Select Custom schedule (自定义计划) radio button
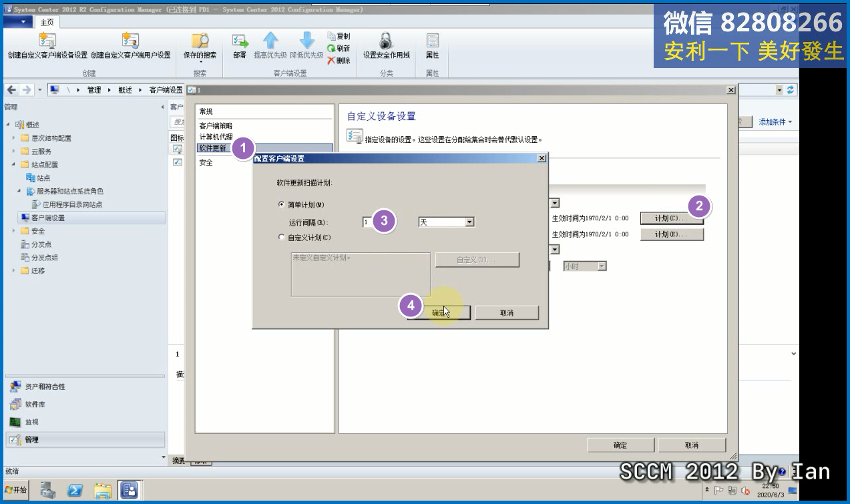Image resolution: width=850 pixels, height=504 pixels. (x=281, y=237)
